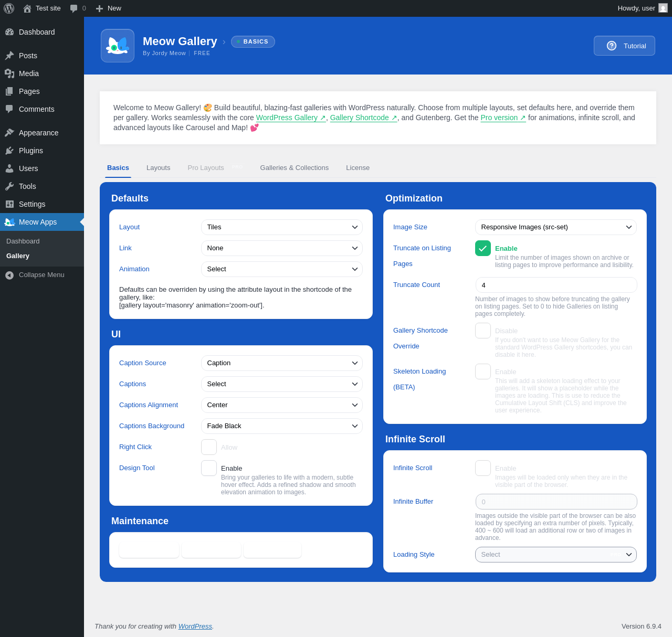Toggle the Infinite Scroll Enable checkbox

[x=483, y=468]
